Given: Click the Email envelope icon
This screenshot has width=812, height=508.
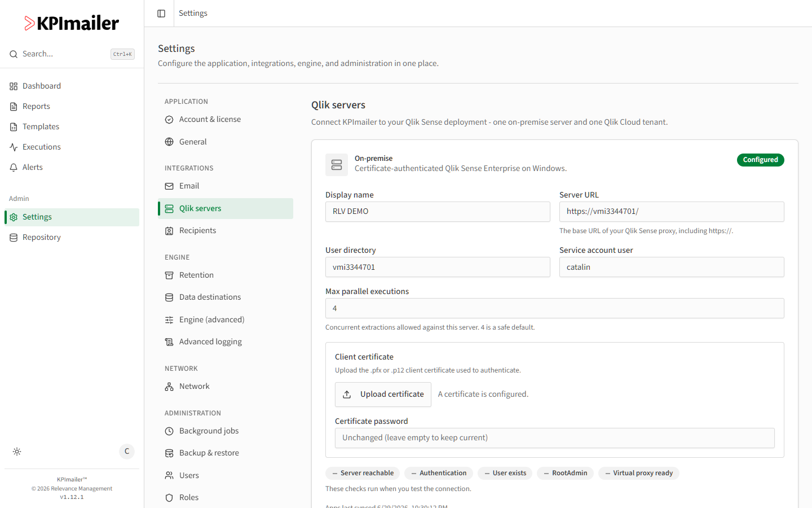Looking at the screenshot, I should [169, 186].
